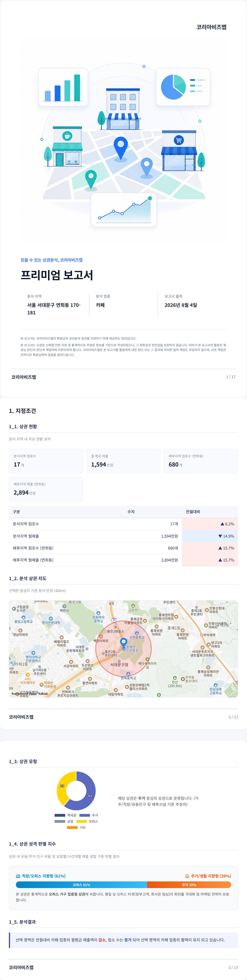Click the 분석지역 월매출 row label
This screenshot has height=980, width=247.
26,536
